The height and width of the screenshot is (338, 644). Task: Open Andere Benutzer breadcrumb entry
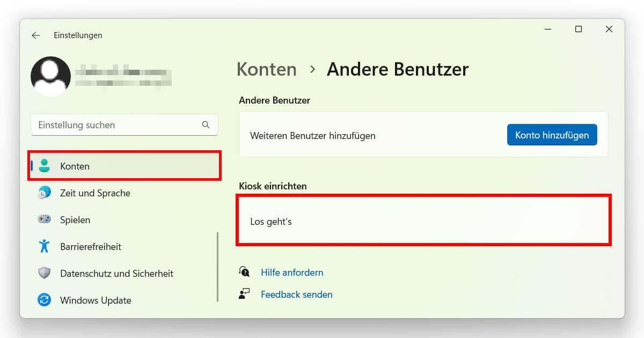point(398,69)
